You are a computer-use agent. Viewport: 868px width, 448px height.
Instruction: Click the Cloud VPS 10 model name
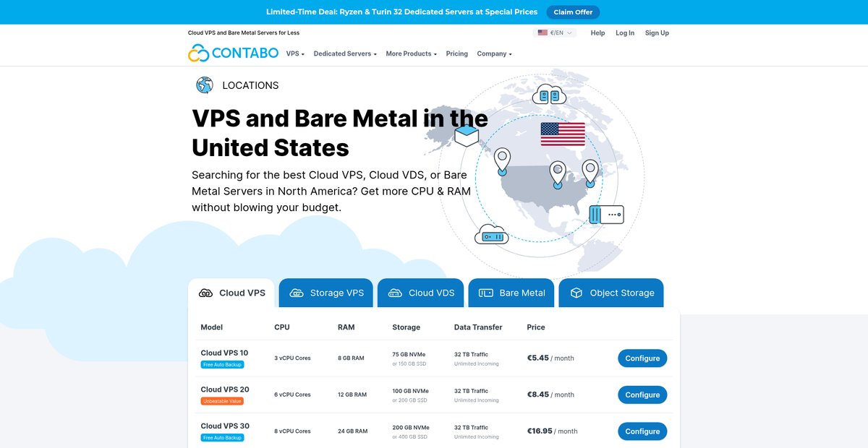click(224, 353)
